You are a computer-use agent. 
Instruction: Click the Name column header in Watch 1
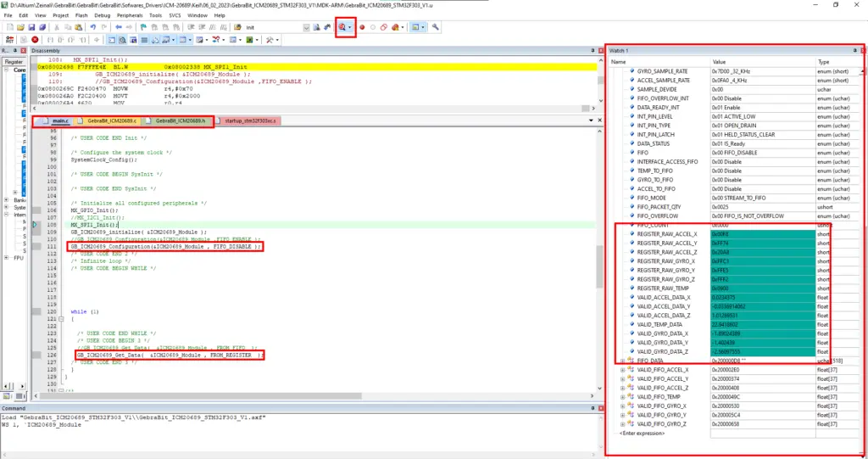659,62
